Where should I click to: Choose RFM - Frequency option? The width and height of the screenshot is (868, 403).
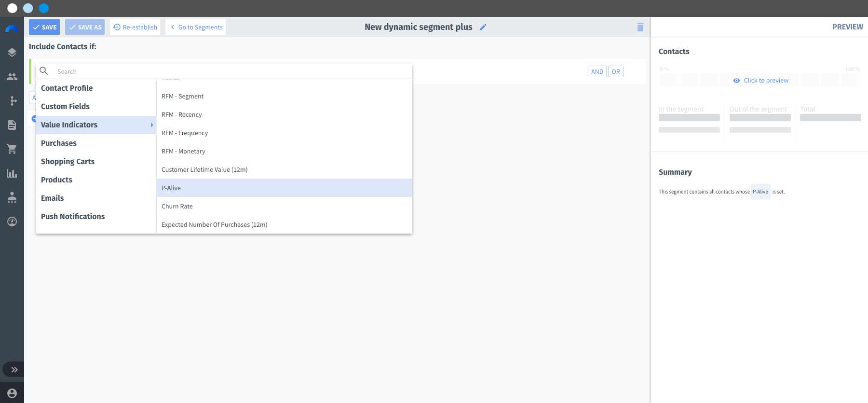click(x=285, y=133)
